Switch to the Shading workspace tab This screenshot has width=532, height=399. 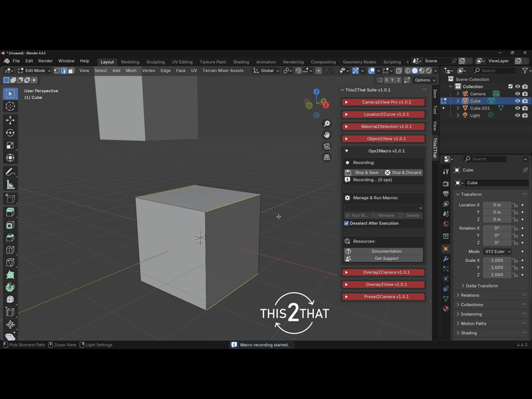pos(241,62)
